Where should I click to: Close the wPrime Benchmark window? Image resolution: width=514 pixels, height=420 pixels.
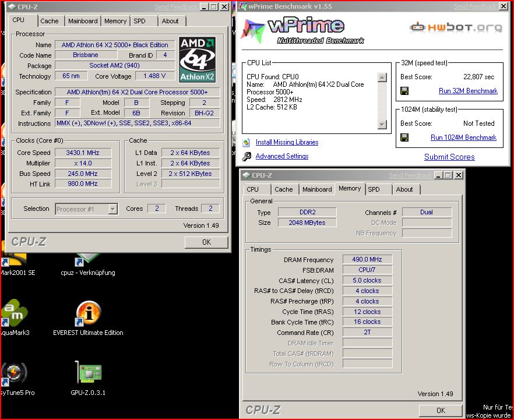pyautogui.click(x=504, y=6)
